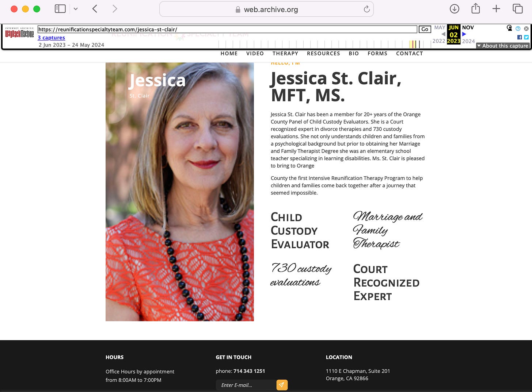
Task: Toggle the Safari sidebar icon
Action: click(x=60, y=9)
